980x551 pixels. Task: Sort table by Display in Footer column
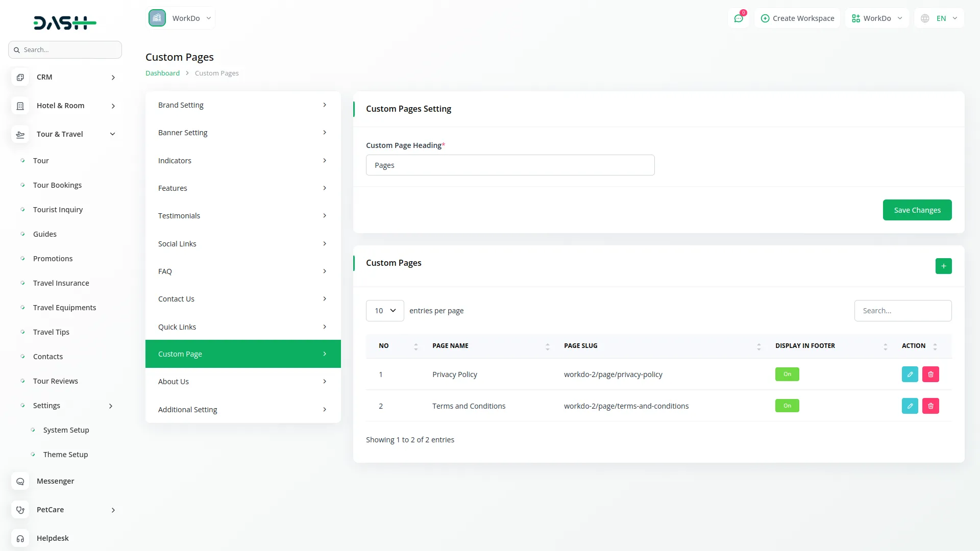coord(885,346)
